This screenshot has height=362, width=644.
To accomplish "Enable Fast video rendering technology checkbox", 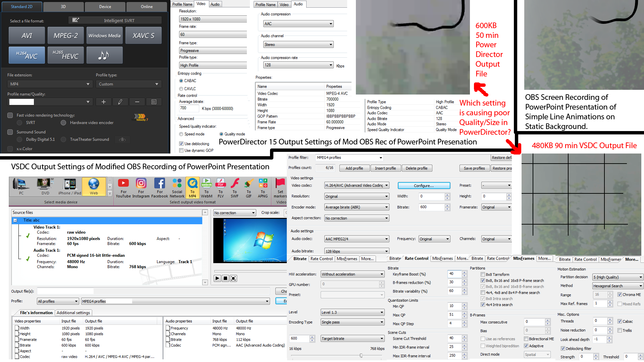I will coord(10,115).
